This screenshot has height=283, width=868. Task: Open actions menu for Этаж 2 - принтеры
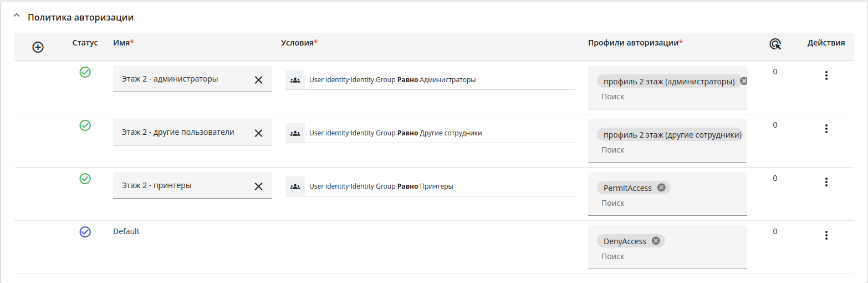[x=826, y=182]
